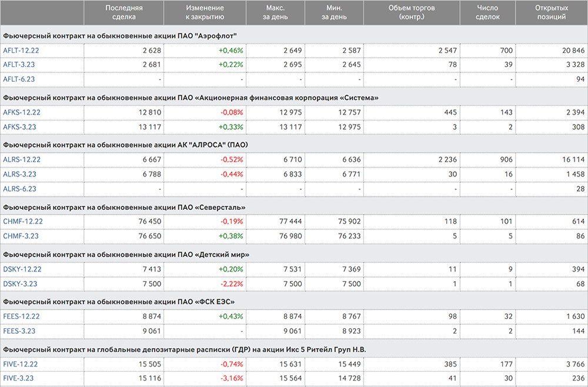
Task: Click the -2,22% change for DSKY-3.23
Action: pos(232,284)
